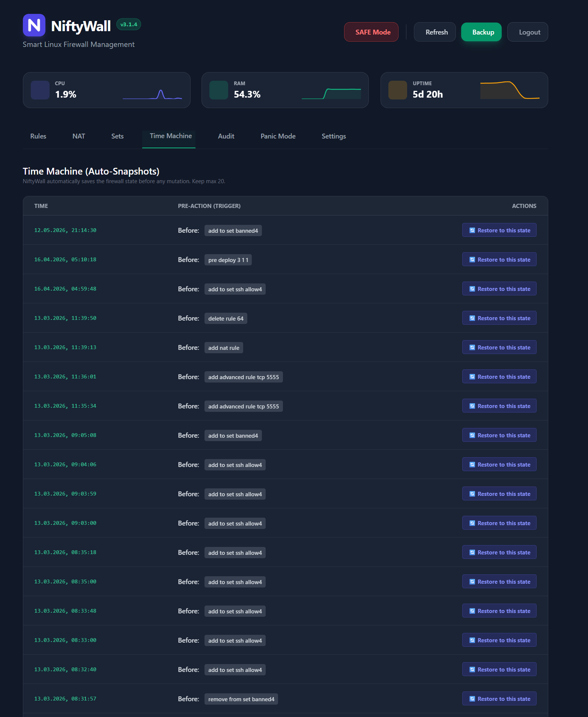Click restore icon for 12.05.2026 21:14:30 snapshot
The width and height of the screenshot is (588, 717).
[472, 230]
